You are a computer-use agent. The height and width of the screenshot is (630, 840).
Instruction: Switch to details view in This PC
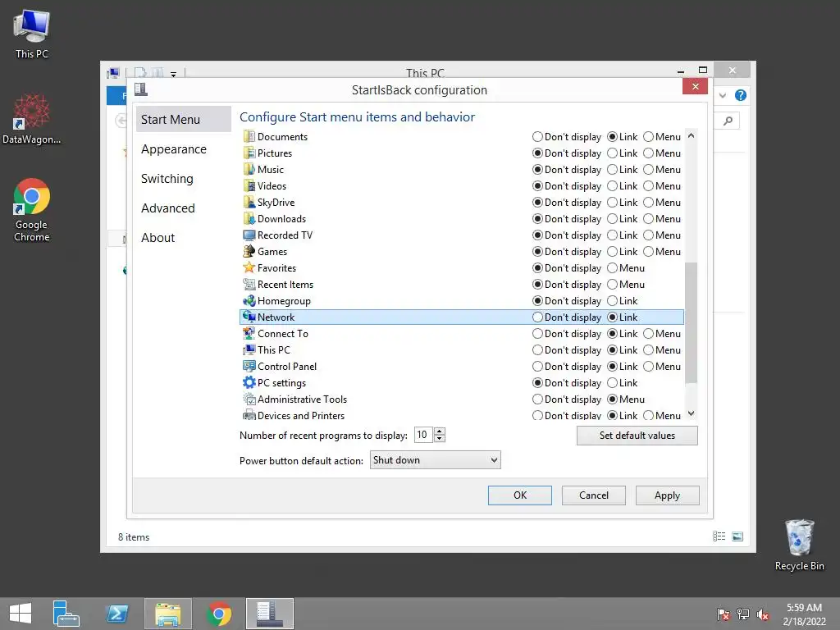719,536
